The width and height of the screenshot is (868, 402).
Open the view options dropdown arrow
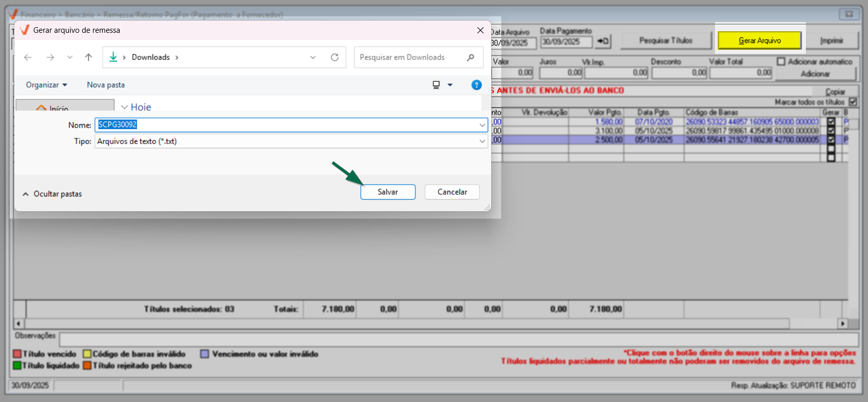pos(450,85)
